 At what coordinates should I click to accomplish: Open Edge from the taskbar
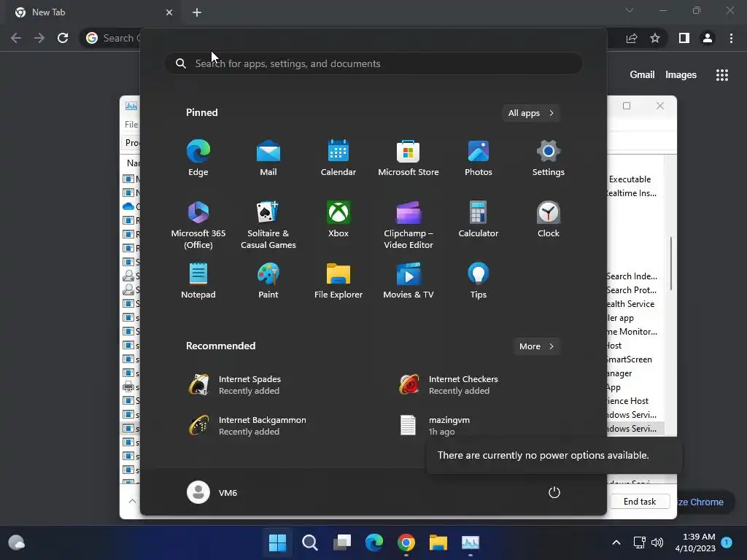374,542
